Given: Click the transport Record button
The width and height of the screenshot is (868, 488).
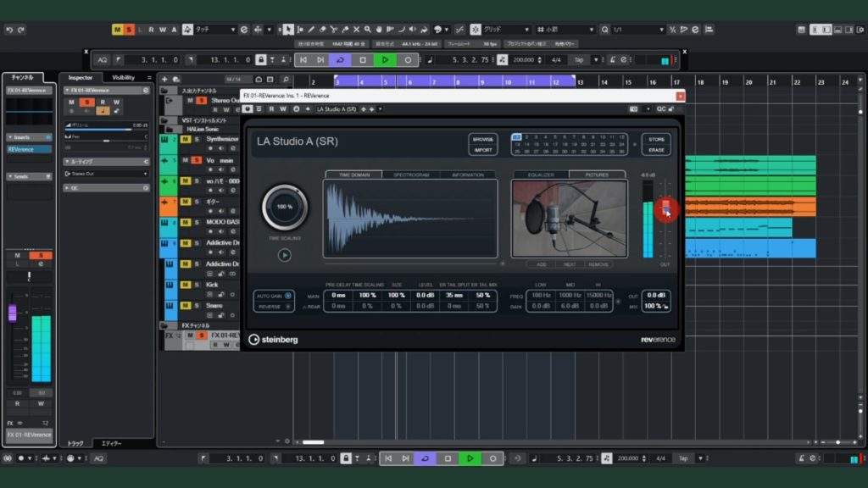Looking at the screenshot, I should (x=408, y=60).
